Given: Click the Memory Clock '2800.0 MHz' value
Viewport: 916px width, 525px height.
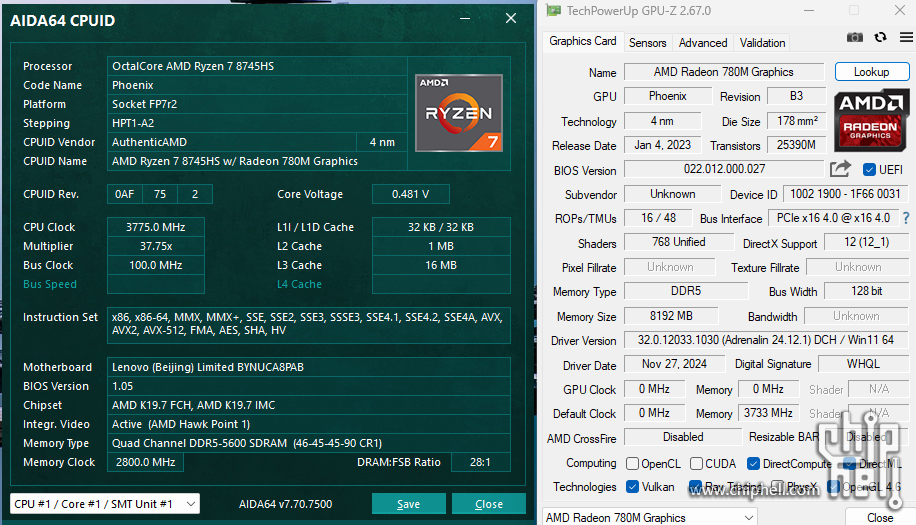Looking at the screenshot, I should pos(145,462).
